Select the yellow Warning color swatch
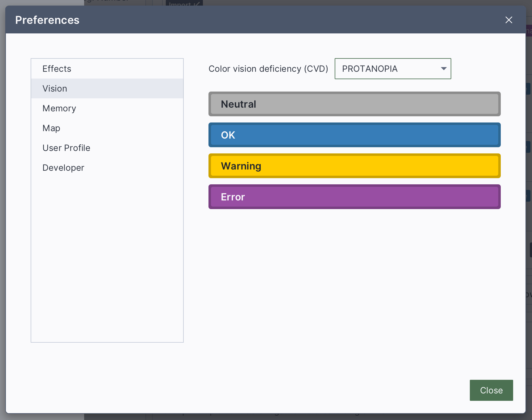 [354, 166]
